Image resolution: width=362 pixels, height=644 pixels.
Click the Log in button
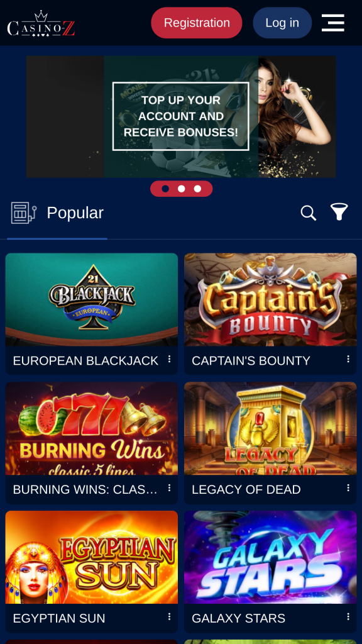(282, 23)
